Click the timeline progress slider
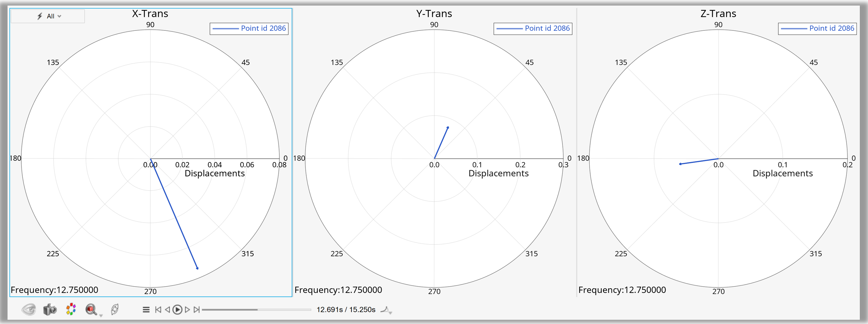Image resolution: width=868 pixels, height=324 pixels. 256,309
